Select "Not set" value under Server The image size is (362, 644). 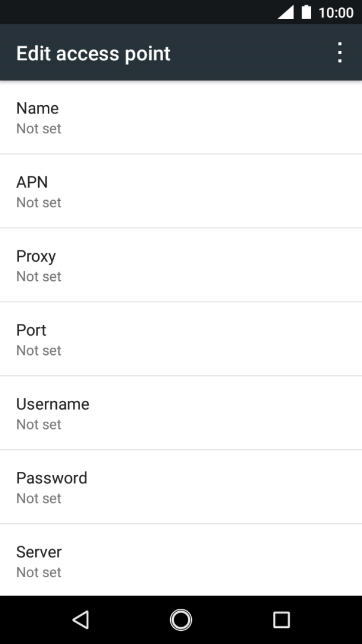pos(39,572)
